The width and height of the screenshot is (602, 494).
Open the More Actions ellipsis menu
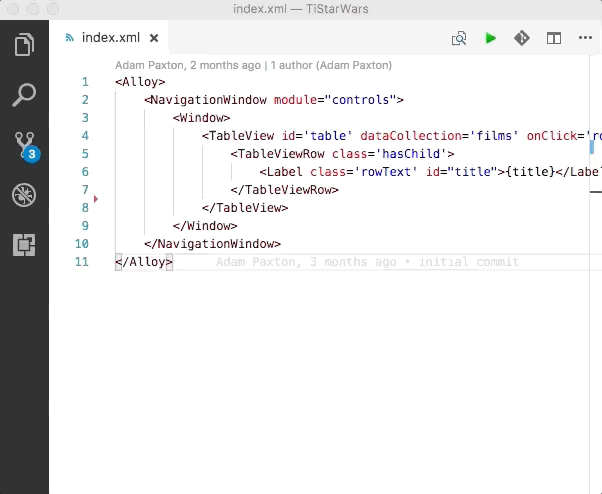coord(585,38)
